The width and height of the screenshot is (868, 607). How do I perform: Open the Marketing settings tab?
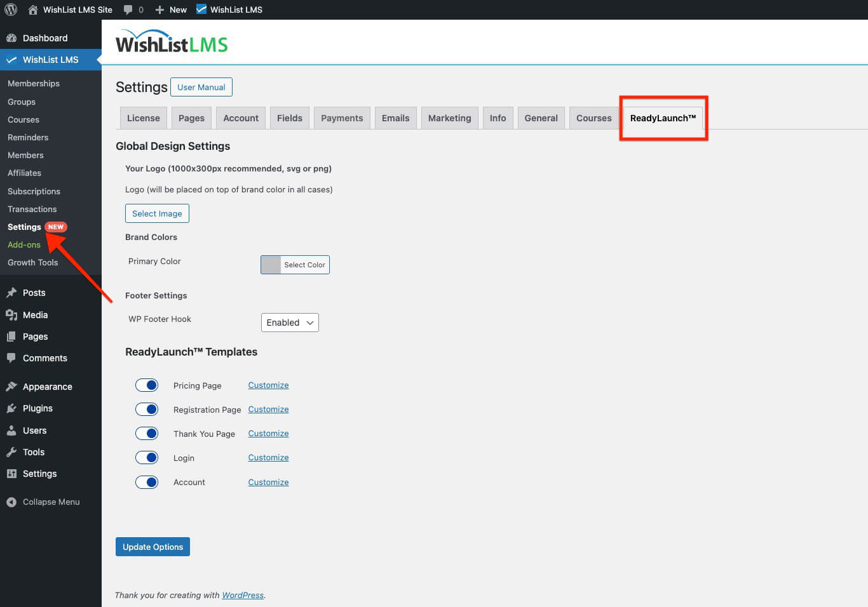[449, 117]
